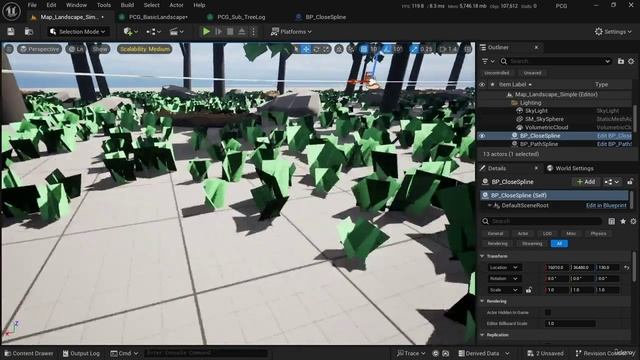Toggle the Uncontrolled filter in Outliner
This screenshot has height=360, width=640.
[497, 73]
